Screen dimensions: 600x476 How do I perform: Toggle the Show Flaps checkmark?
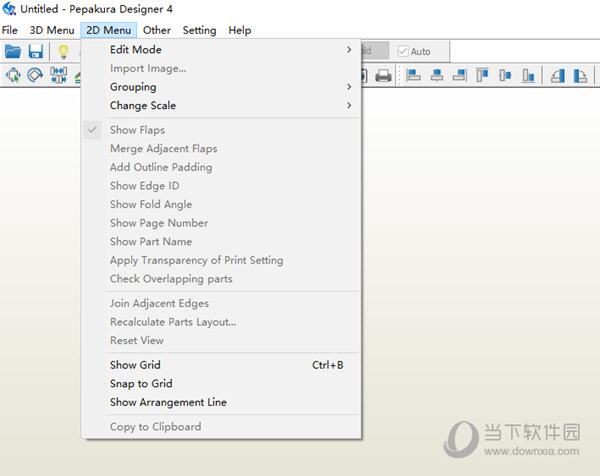pyautogui.click(x=92, y=130)
